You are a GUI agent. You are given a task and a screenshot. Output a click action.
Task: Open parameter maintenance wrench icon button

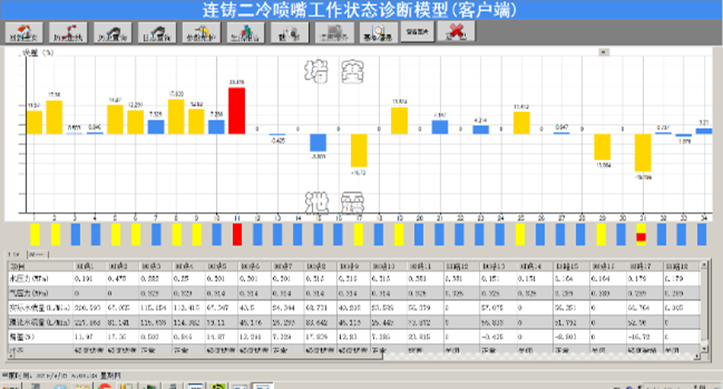[x=201, y=33]
